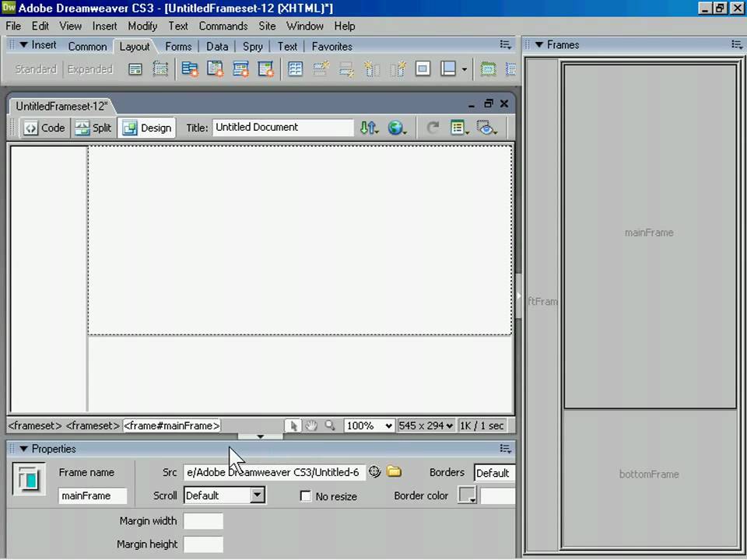Click Preview in Browser globe icon

(x=396, y=128)
